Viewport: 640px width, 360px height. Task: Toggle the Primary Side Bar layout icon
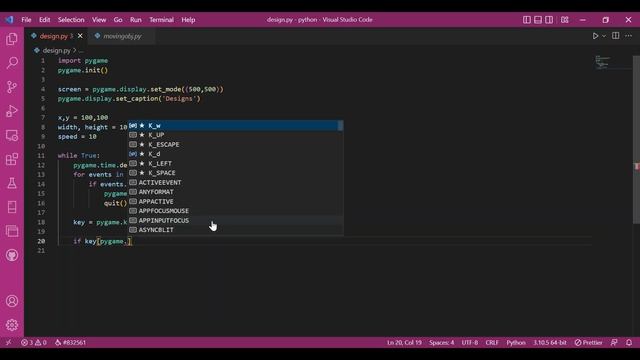tap(527, 20)
